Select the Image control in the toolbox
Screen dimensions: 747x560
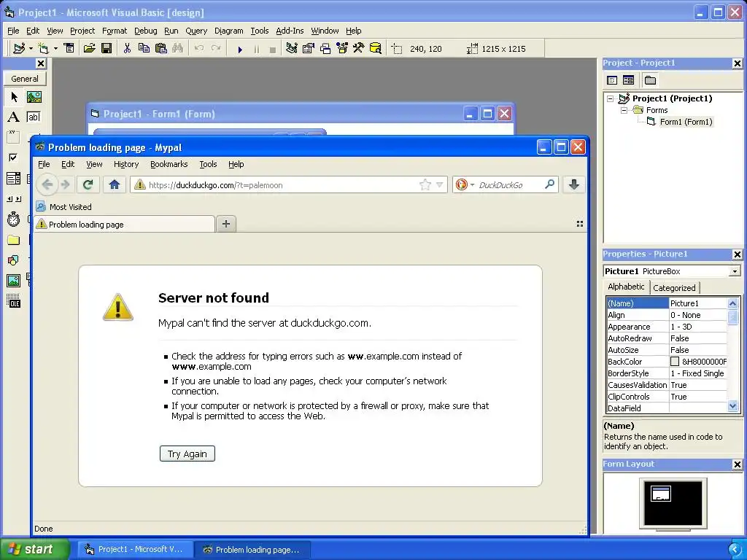[x=14, y=281]
